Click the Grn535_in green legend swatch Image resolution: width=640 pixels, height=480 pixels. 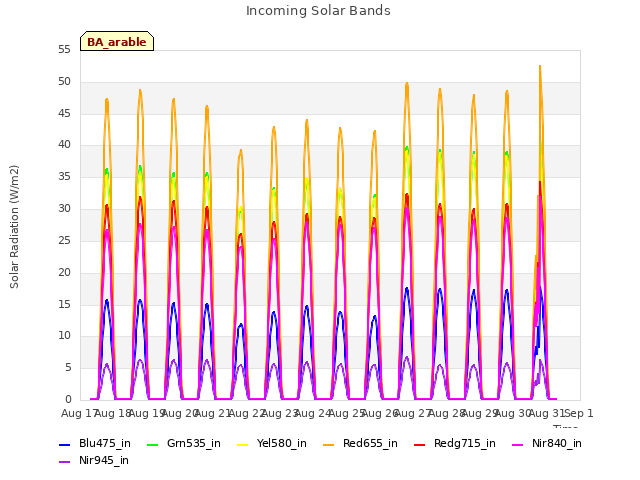point(152,444)
